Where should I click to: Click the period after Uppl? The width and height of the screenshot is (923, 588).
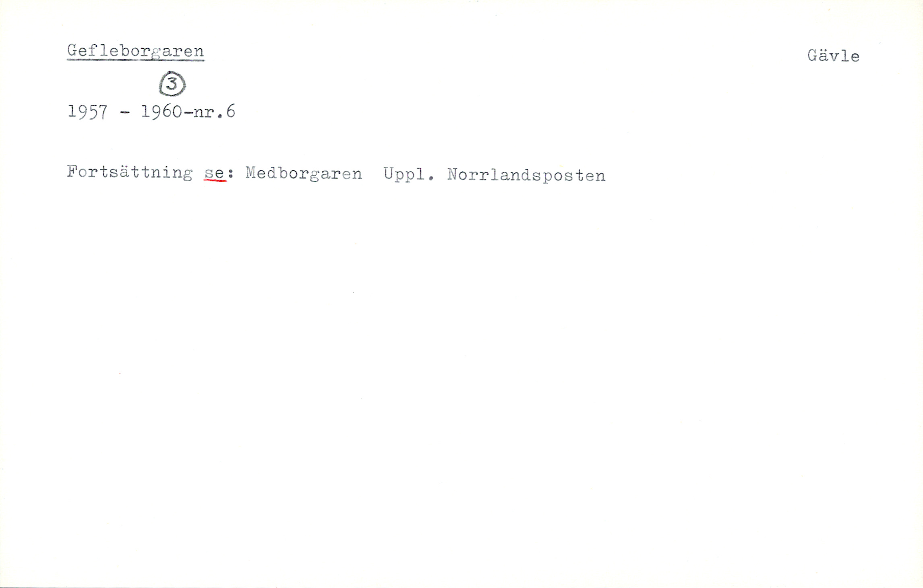coord(431,178)
